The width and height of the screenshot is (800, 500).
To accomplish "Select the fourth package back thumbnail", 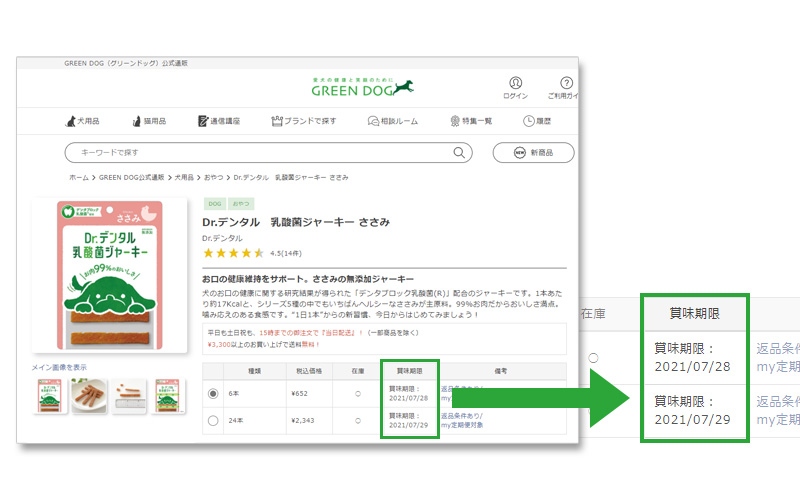I will pos(168,396).
